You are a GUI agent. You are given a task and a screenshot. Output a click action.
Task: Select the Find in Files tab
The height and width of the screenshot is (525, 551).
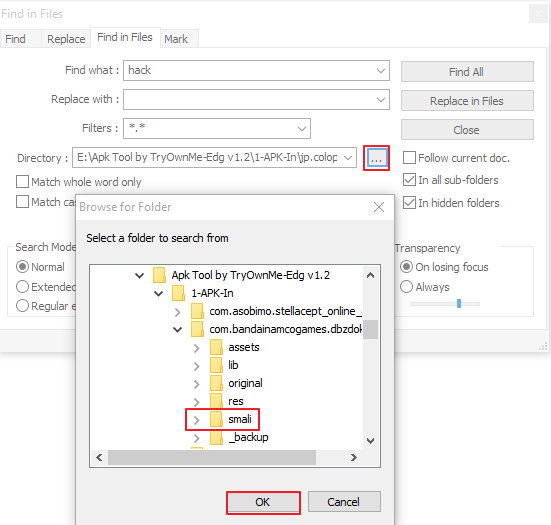click(125, 37)
